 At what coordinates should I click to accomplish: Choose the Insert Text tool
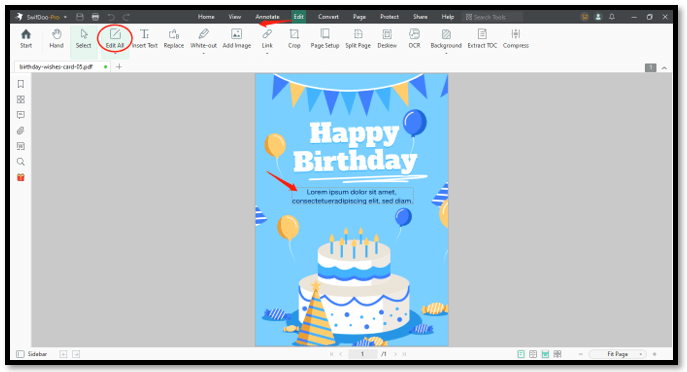click(145, 39)
